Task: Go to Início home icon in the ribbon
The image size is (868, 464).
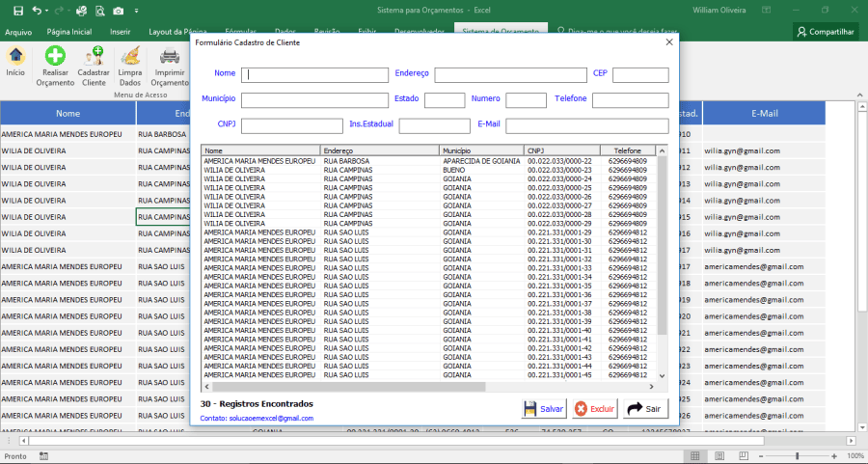Action: [15, 55]
